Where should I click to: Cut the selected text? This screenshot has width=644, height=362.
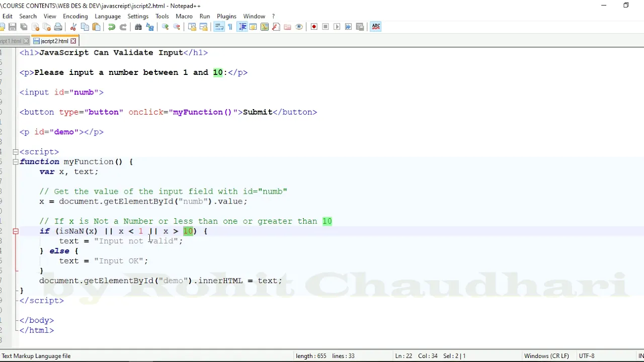click(73, 27)
